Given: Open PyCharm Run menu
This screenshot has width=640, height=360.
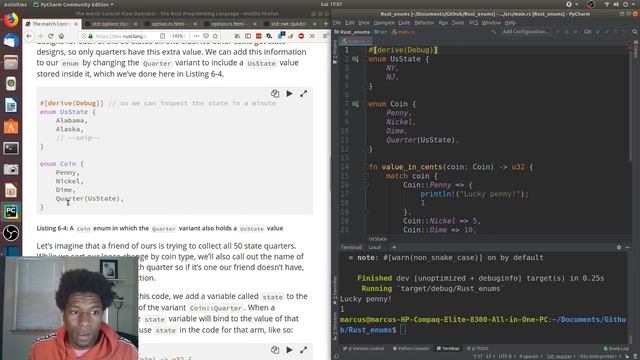Looking at the screenshot, I should (443, 23).
